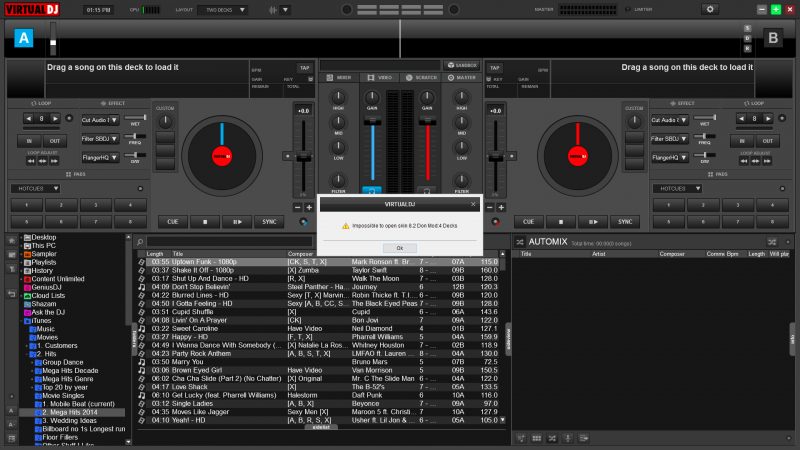Click the VirtualDJ logo

click(32, 9)
